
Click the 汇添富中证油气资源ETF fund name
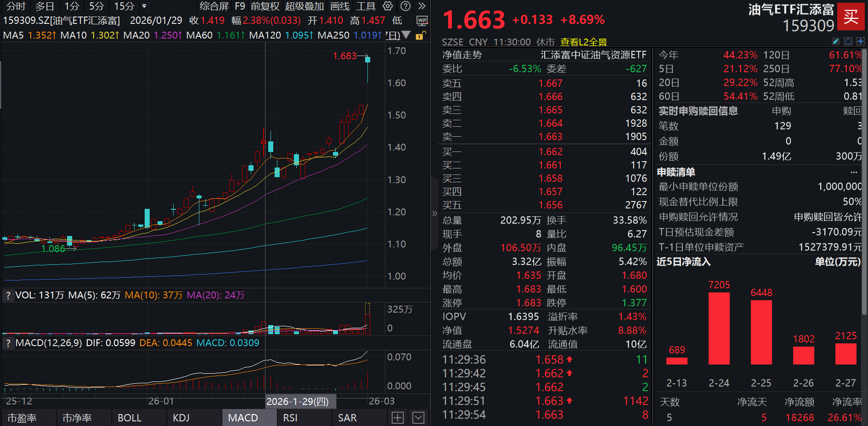(593, 55)
